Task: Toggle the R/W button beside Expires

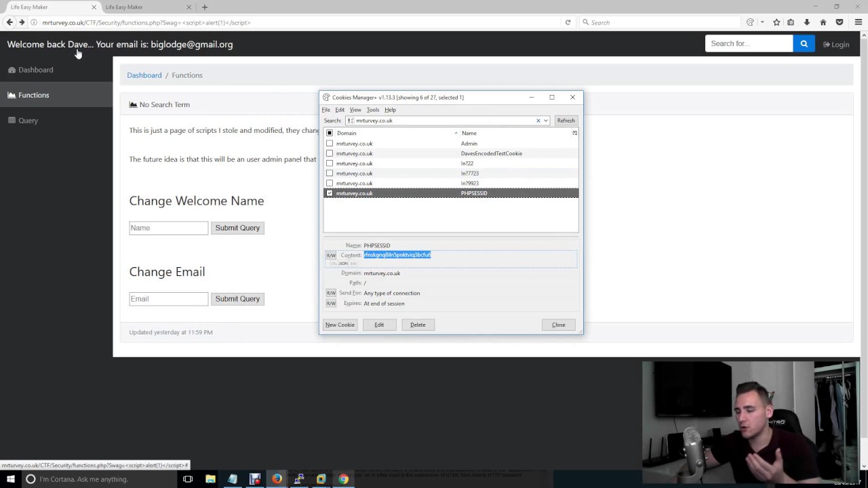Action: click(331, 303)
